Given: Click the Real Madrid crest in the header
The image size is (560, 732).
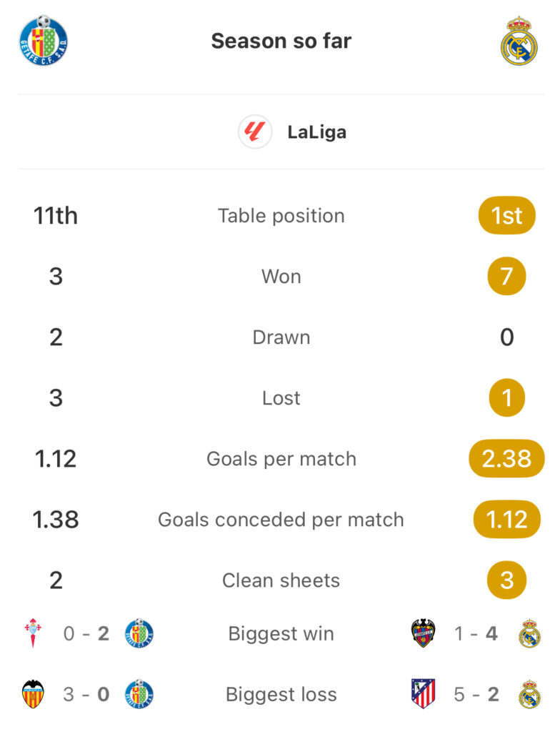Looking at the screenshot, I should (x=519, y=41).
